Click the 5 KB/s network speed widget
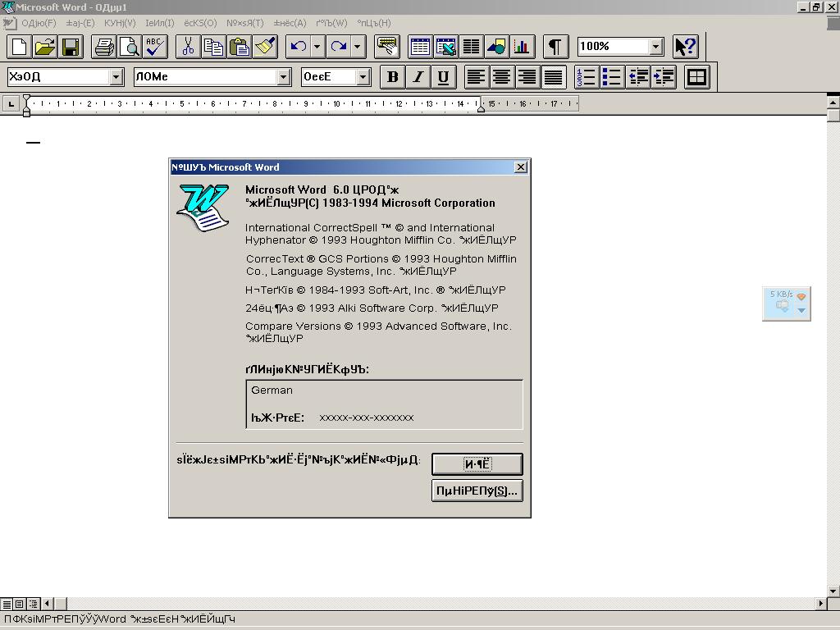This screenshot has width=840, height=630. point(787,304)
